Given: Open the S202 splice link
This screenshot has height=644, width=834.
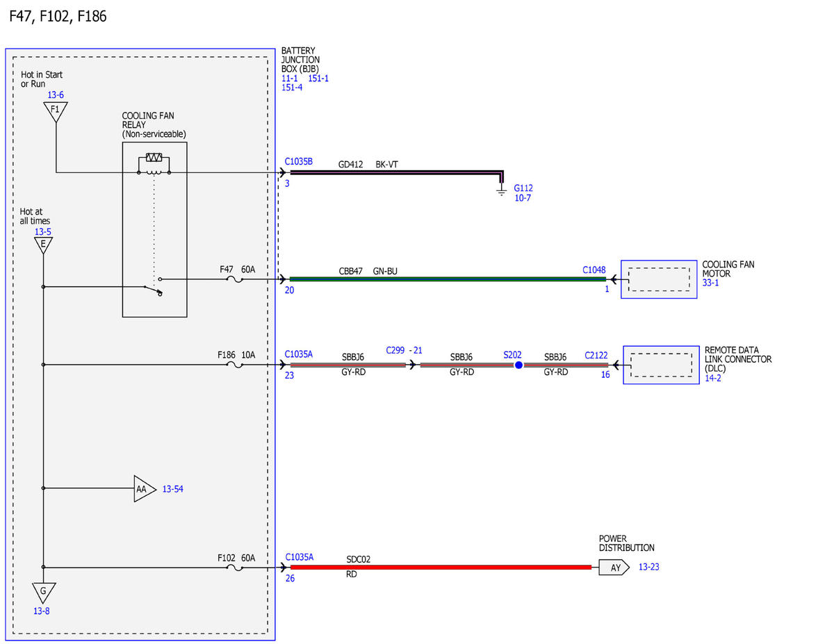Looking at the screenshot, I should [513, 354].
